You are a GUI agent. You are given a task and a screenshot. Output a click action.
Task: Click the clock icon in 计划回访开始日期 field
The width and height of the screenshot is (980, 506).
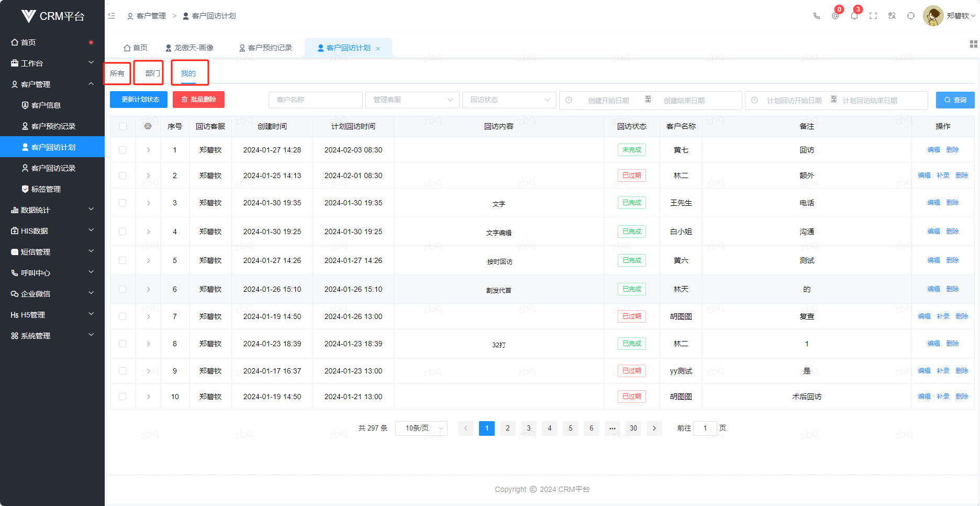pyautogui.click(x=754, y=100)
